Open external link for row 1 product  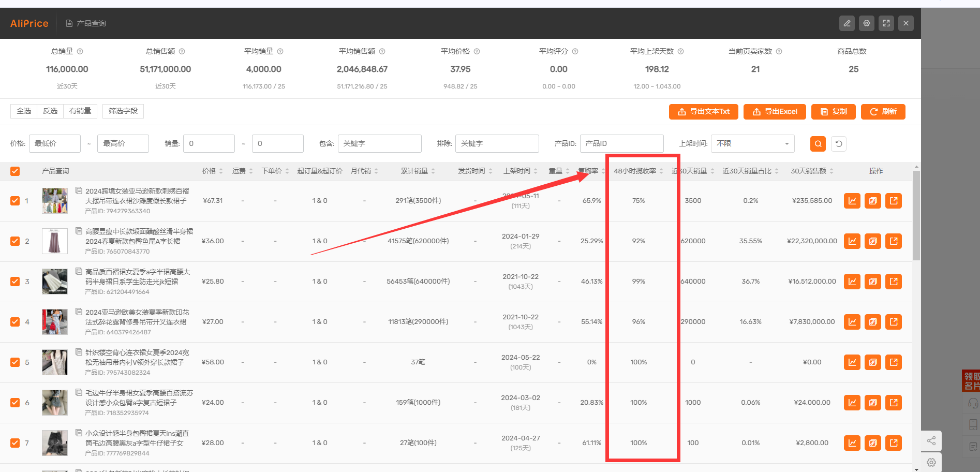click(894, 201)
